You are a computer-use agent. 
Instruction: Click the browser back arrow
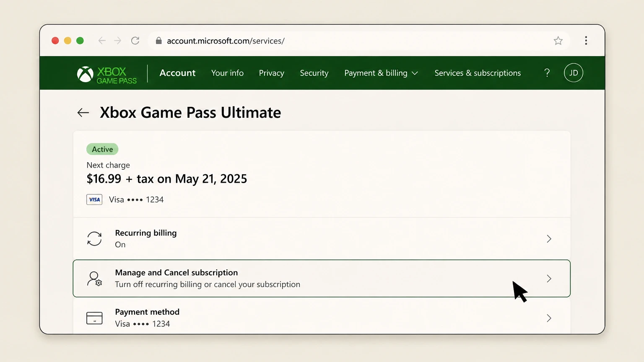tap(102, 41)
